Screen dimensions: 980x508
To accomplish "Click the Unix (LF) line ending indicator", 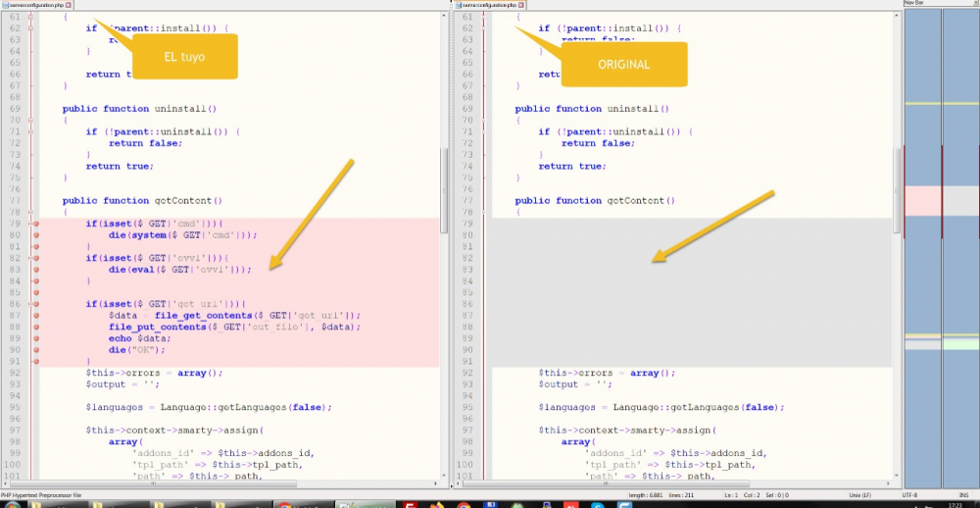I will [x=859, y=495].
